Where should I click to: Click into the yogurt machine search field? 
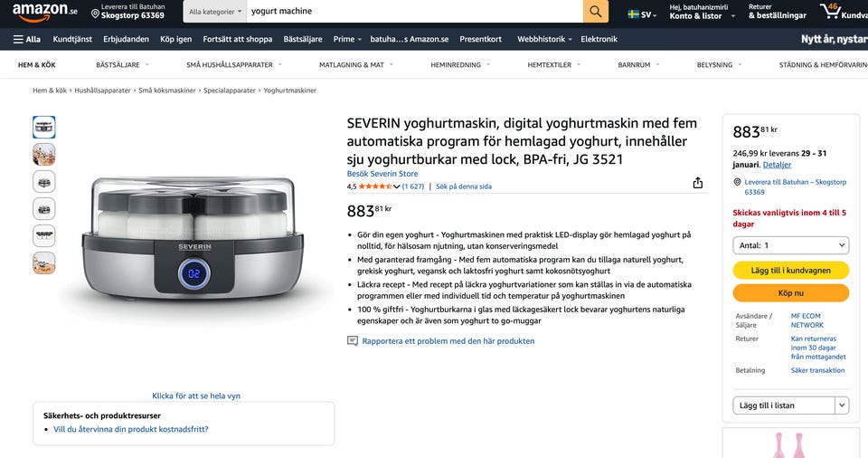click(415, 11)
